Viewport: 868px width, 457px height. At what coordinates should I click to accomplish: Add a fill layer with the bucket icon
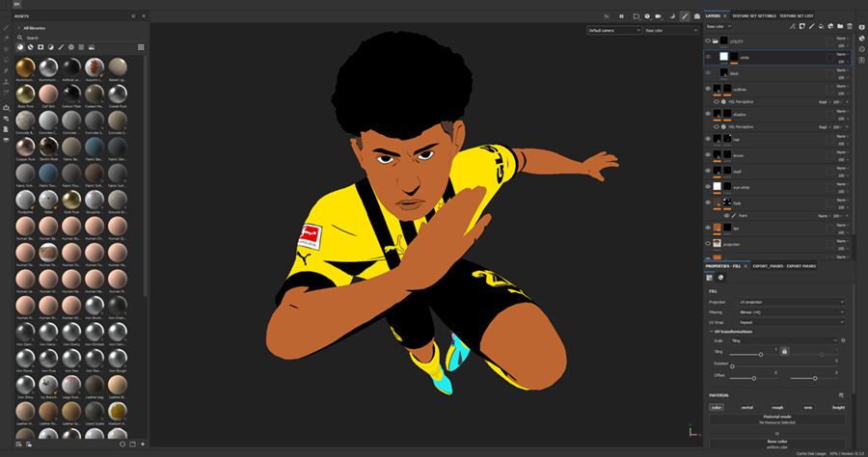[821, 27]
